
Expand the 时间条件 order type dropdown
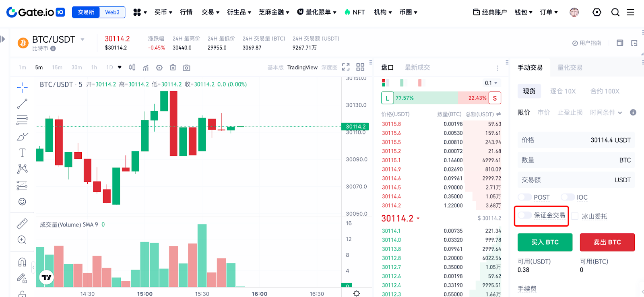click(606, 113)
